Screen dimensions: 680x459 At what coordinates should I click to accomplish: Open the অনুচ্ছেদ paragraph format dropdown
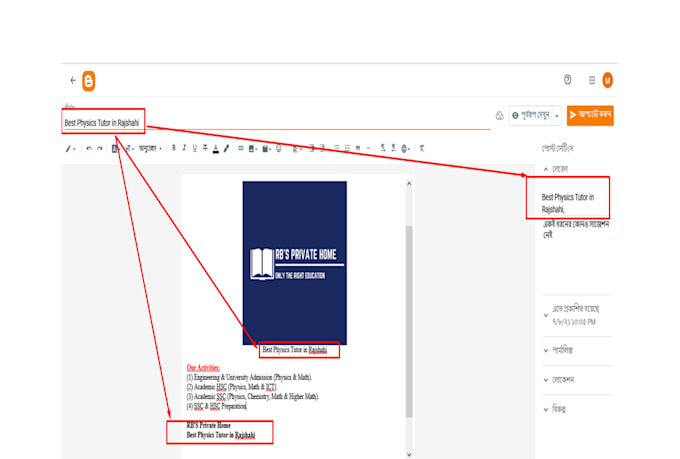pos(150,148)
